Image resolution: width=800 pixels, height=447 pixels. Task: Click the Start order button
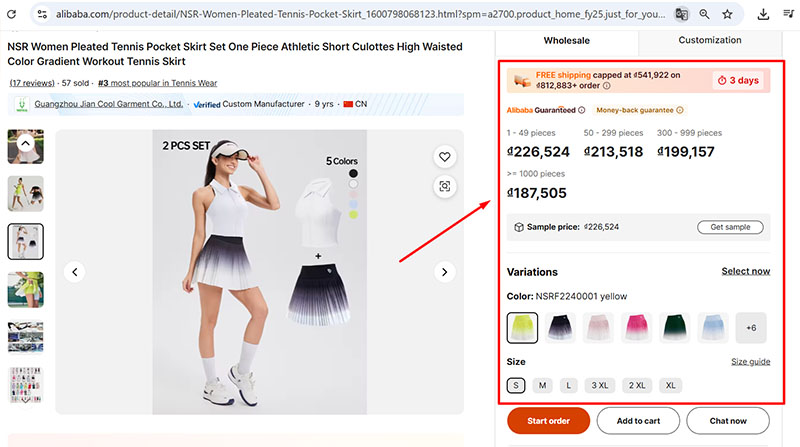point(548,421)
